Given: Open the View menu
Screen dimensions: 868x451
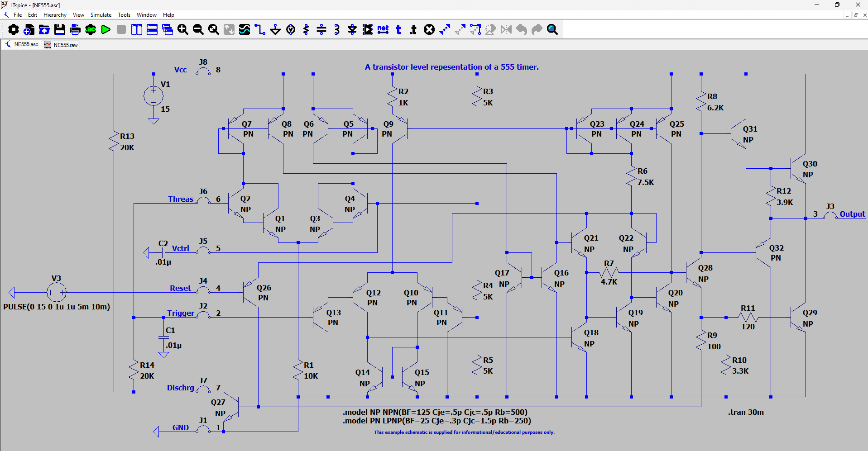Looking at the screenshot, I should pyautogui.click(x=78, y=15).
